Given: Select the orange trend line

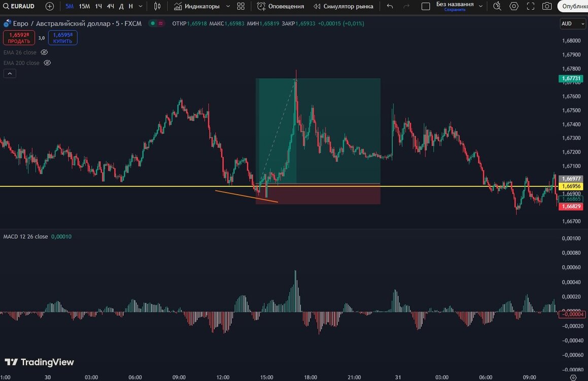Looking at the screenshot, I should 247,196.
